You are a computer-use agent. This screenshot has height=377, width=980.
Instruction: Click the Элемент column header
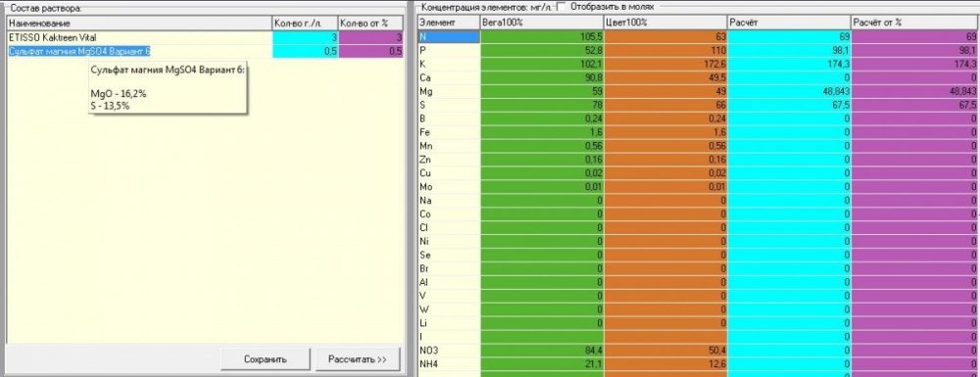tap(449, 24)
